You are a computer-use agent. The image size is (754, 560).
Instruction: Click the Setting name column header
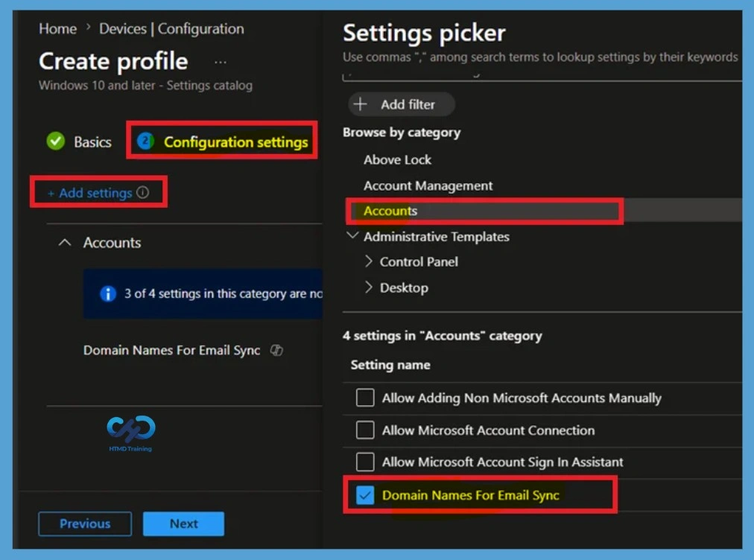pyautogui.click(x=390, y=365)
